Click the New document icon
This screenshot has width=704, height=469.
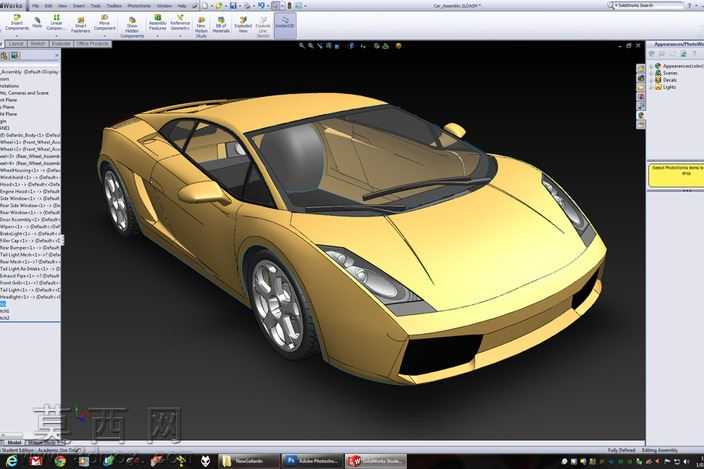(205, 6)
